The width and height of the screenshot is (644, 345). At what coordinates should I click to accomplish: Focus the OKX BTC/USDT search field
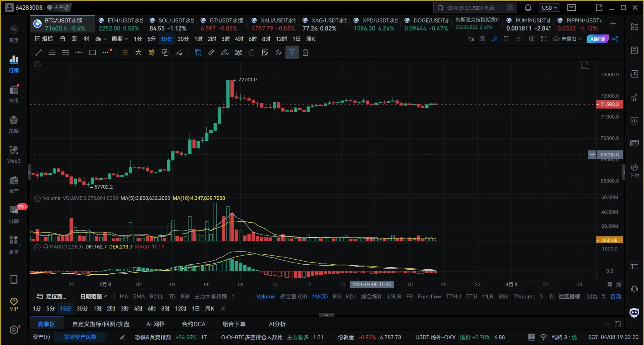475,8
